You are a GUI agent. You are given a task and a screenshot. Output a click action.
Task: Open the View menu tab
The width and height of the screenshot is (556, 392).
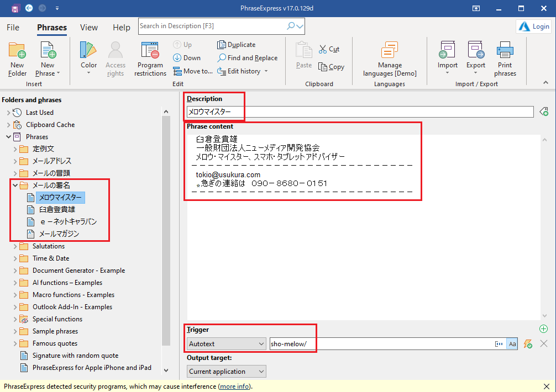[x=88, y=28]
